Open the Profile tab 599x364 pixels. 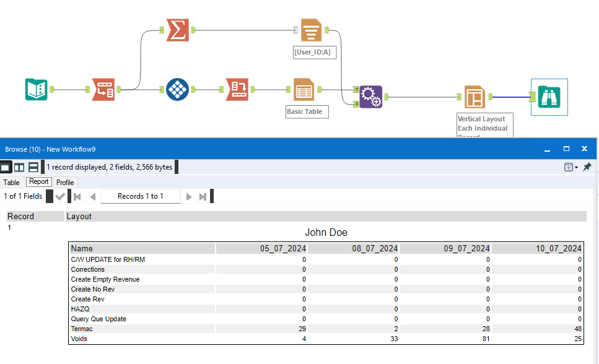tap(64, 182)
